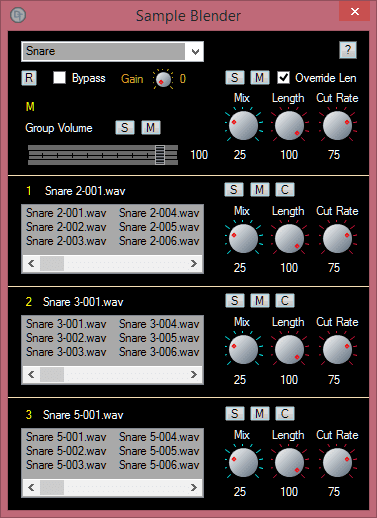Viewport: 377px width, 518px height.
Task: Select Snare 3-006.wav in the list
Action: [x=159, y=352]
